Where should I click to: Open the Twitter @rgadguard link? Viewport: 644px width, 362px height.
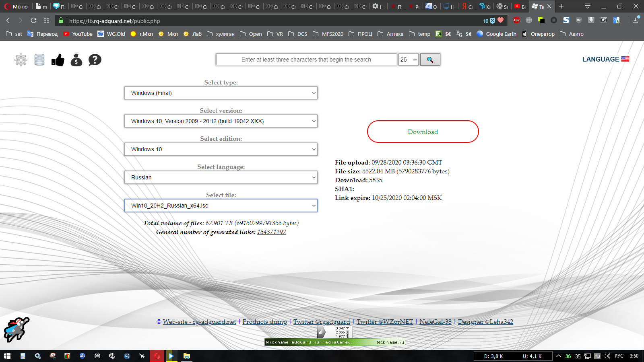322,322
